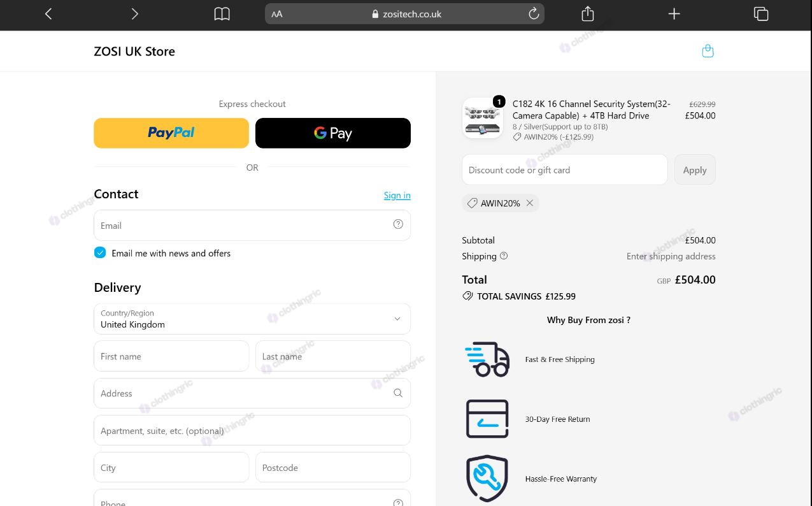The height and width of the screenshot is (506, 812).
Task: Click the C182 security system product thumbnail
Action: click(x=483, y=118)
